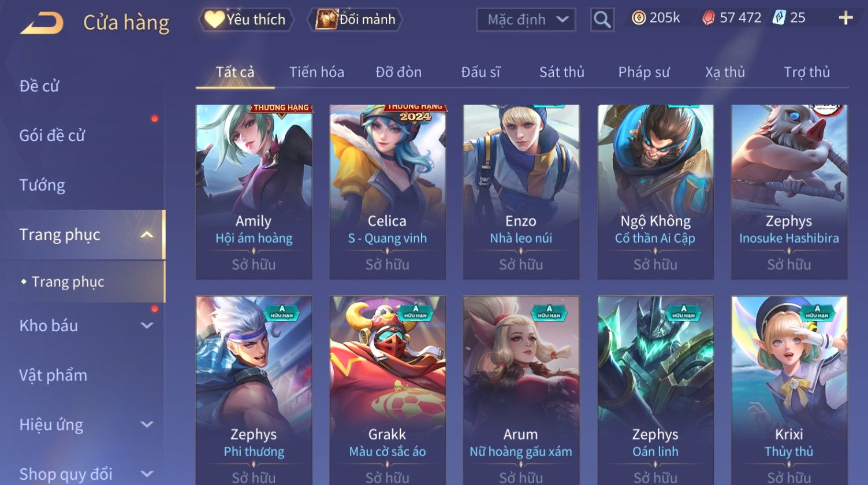Tap the gold coin icon showing 205k
Viewport: 868px width, 485px height.
(x=639, y=18)
